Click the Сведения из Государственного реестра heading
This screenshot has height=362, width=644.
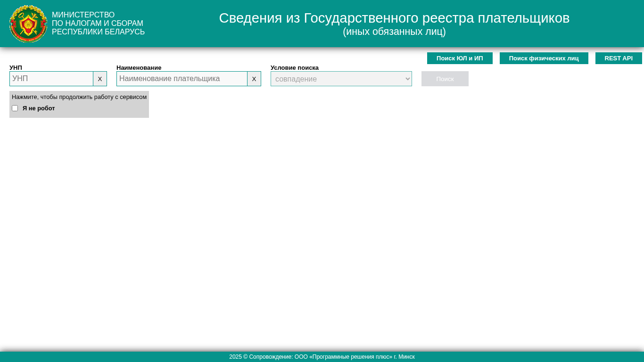[x=394, y=18]
